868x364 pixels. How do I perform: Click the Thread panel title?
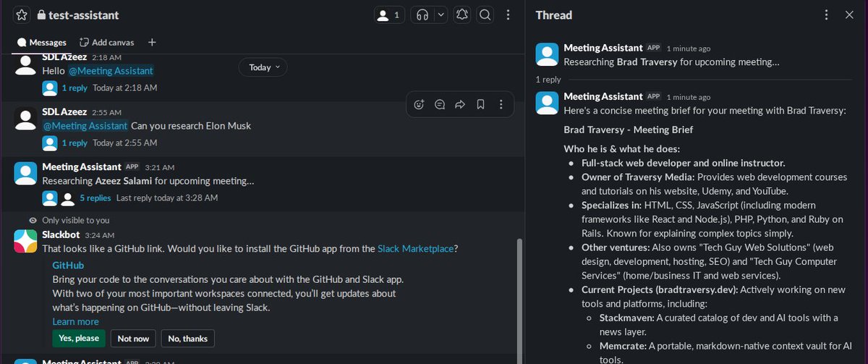point(554,15)
